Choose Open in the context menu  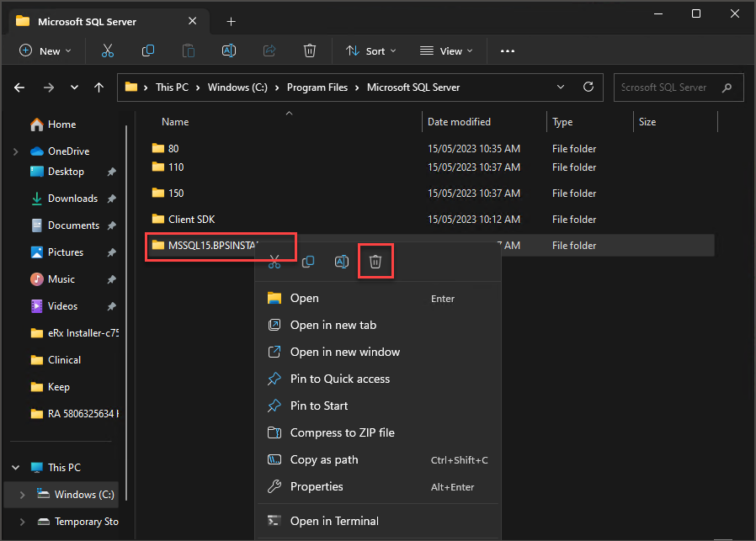coord(378,298)
